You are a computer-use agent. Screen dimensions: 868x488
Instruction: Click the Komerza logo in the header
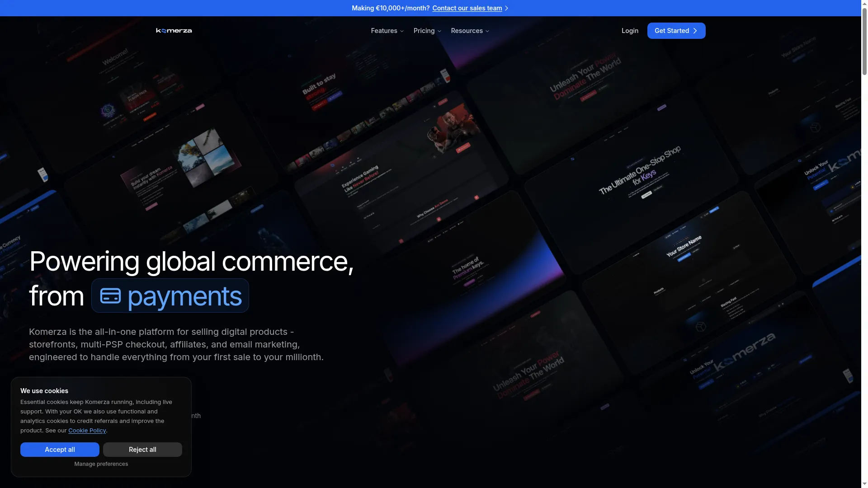point(174,31)
